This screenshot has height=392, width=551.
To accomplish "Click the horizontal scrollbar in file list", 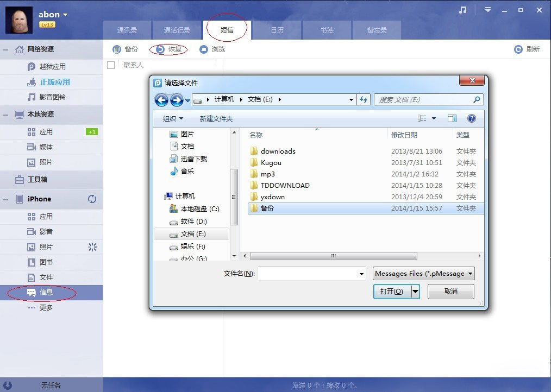I will [x=333, y=256].
